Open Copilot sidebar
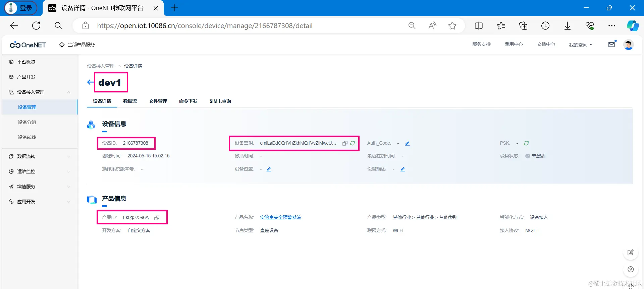This screenshot has width=644, height=289. click(633, 26)
